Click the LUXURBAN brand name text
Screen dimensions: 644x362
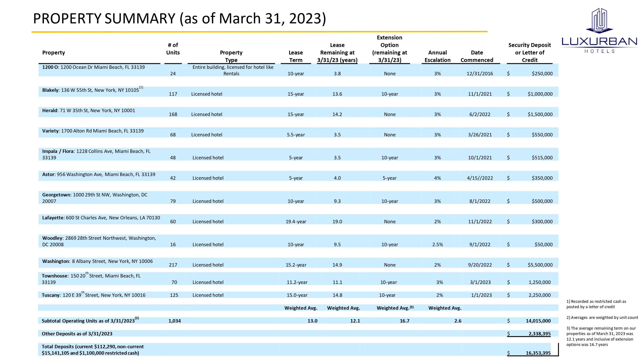pyautogui.click(x=599, y=41)
